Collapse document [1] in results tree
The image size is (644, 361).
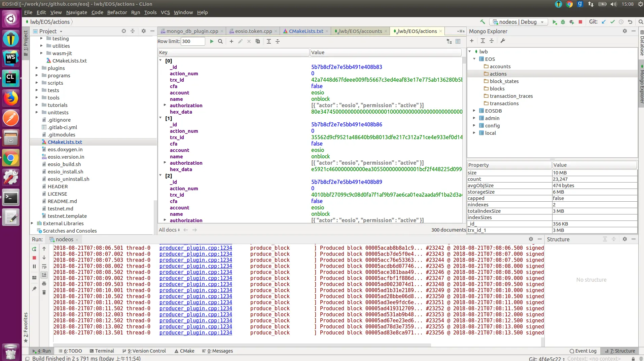pos(160,118)
